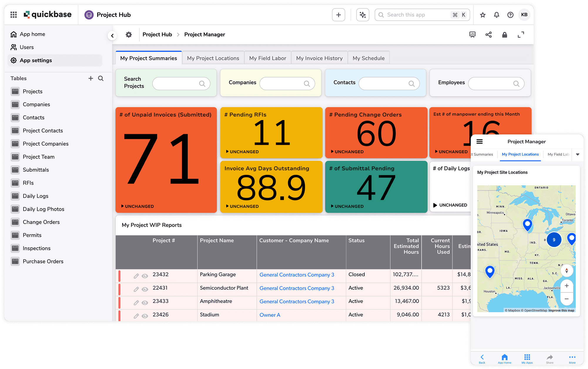Switch to My Project Locations tab

[x=213, y=58]
